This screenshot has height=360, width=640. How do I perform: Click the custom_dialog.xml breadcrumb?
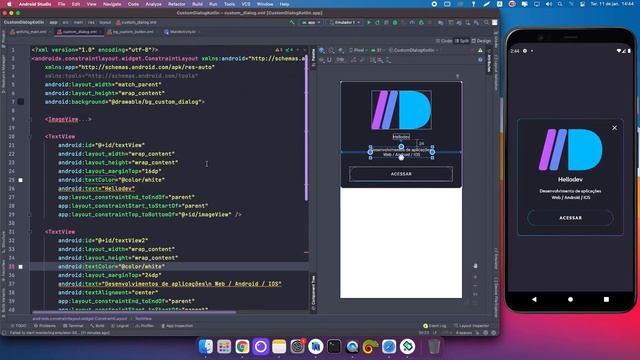coord(136,22)
